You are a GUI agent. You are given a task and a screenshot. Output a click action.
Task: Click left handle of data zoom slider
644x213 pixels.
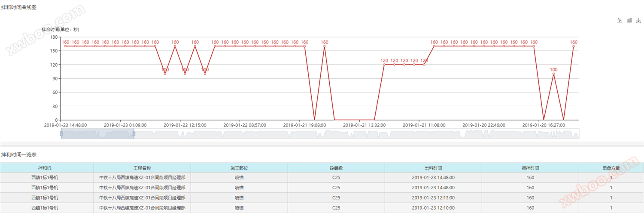pos(61,134)
